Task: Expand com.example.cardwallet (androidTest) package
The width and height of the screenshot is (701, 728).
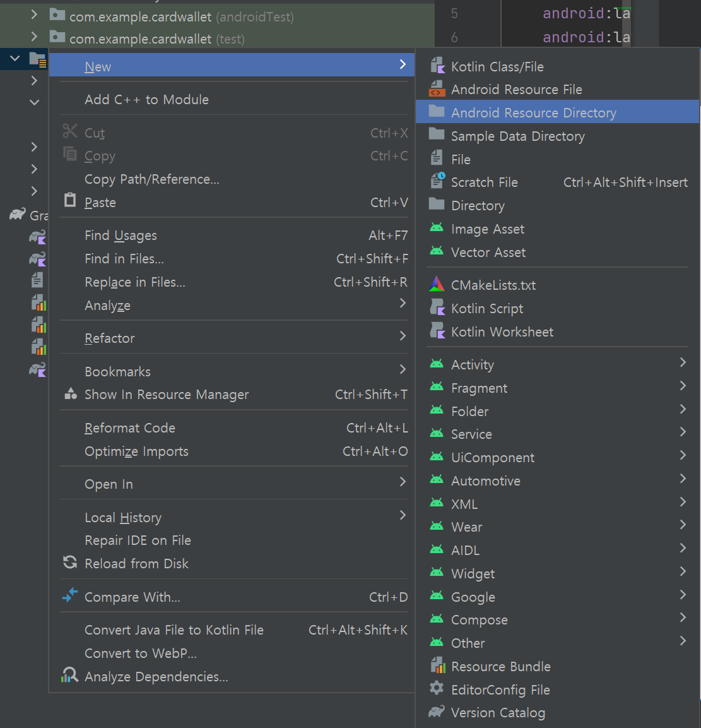Action: 33,15
